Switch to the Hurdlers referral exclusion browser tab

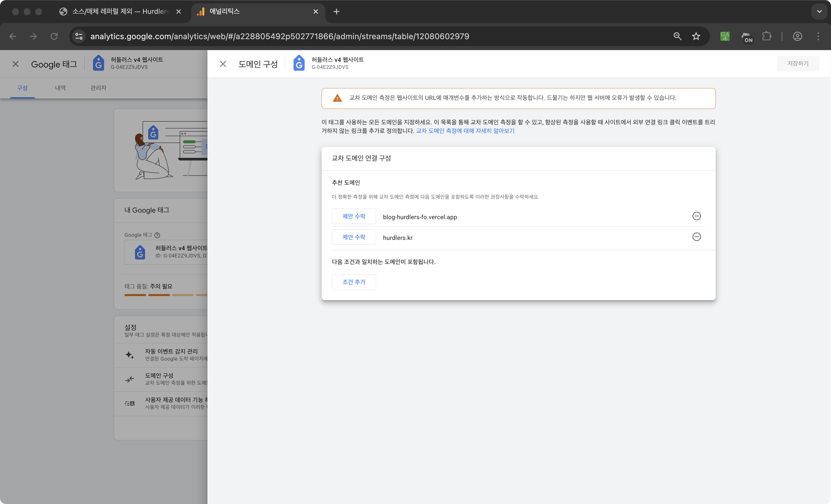(120, 12)
